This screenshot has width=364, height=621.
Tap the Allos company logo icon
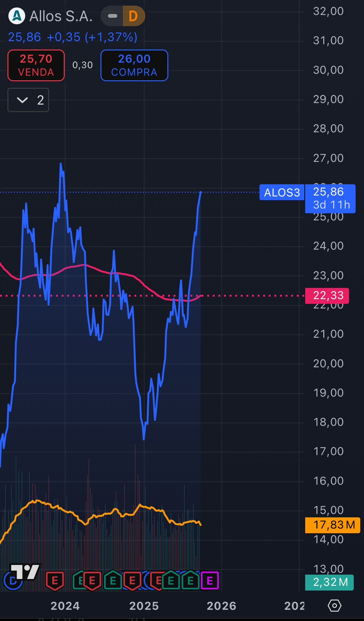tap(16, 16)
